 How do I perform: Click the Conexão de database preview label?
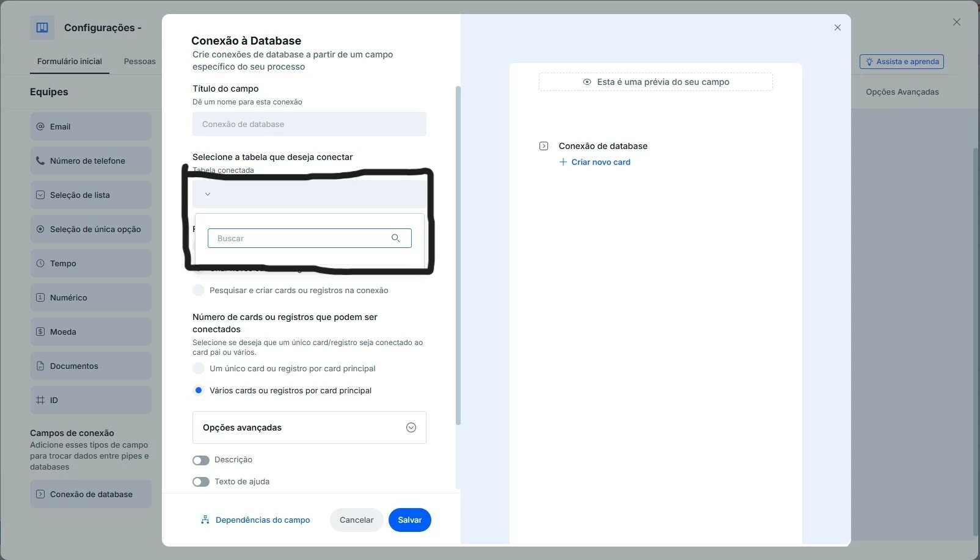click(x=603, y=146)
